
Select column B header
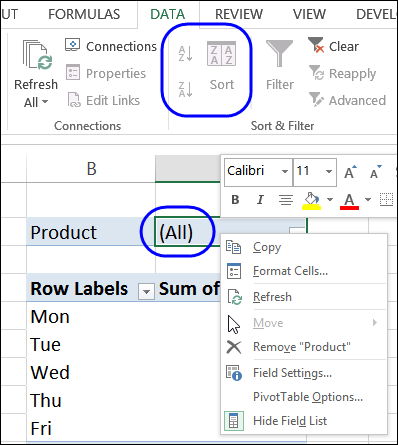coord(91,169)
